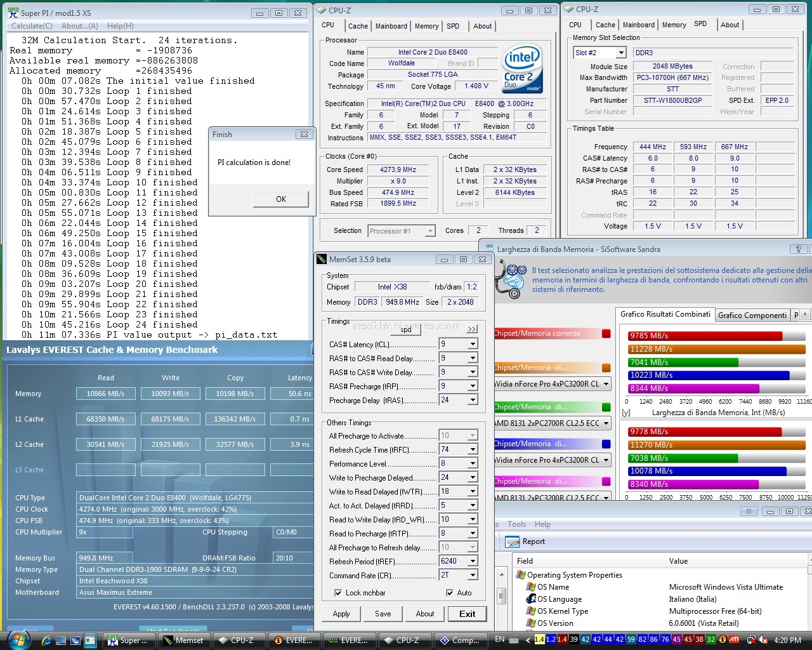The height and width of the screenshot is (650, 812).
Task: Click the yellow 1.4 voltage tray icon
Action: click(x=539, y=639)
